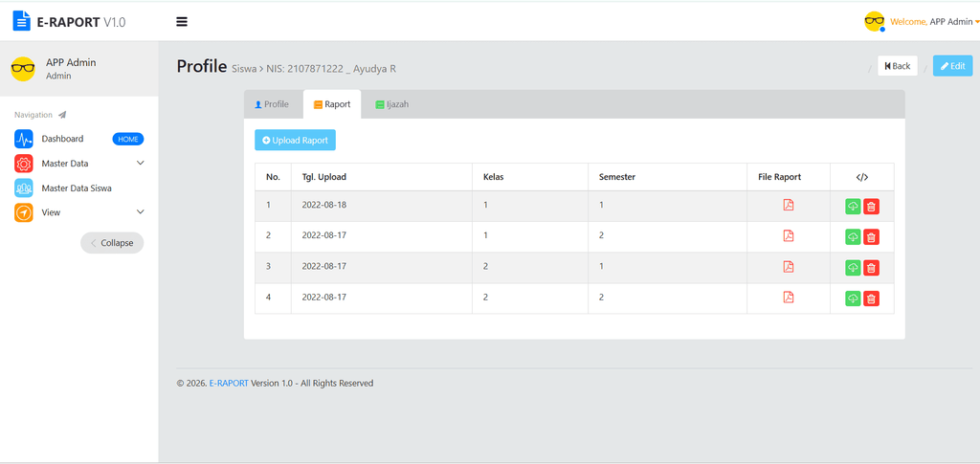Open Dashboard from the navigation
The width and height of the screenshot is (980, 464).
point(62,139)
